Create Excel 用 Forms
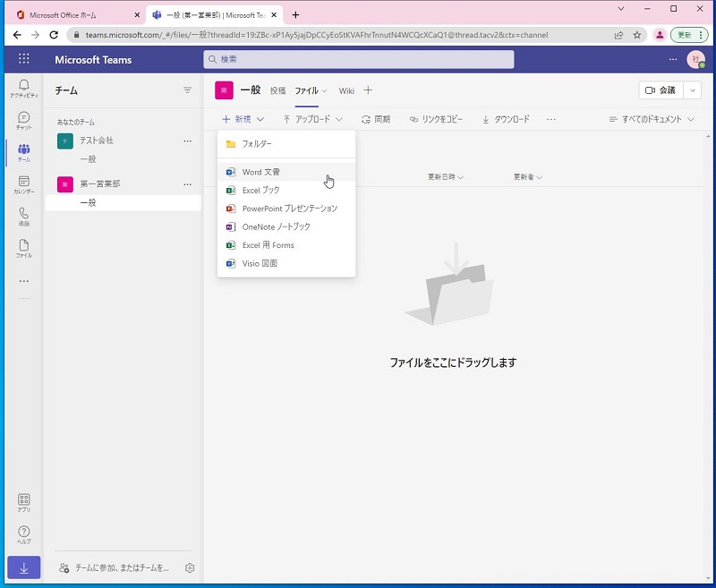Screen dimensions: 716x588 coord(286,245)
